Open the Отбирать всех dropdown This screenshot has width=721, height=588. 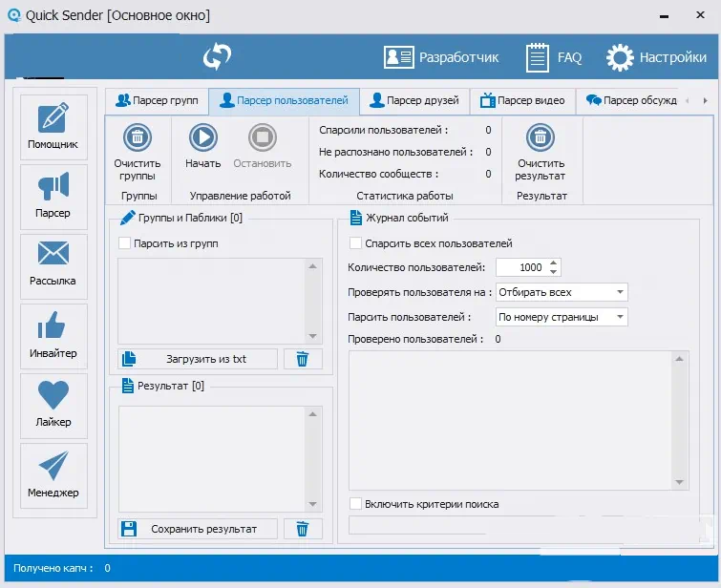[x=562, y=292]
